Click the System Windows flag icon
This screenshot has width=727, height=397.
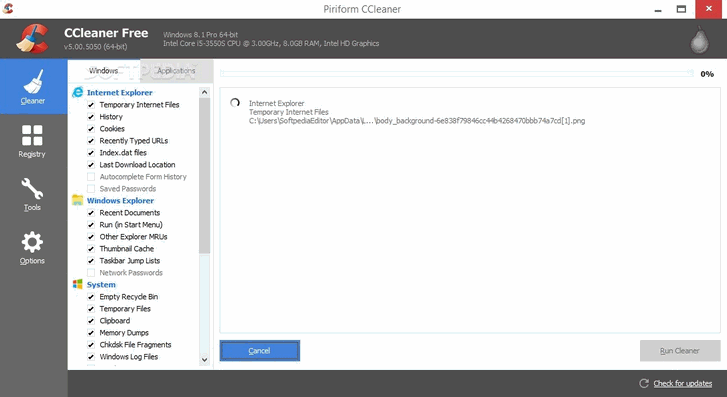click(x=77, y=284)
